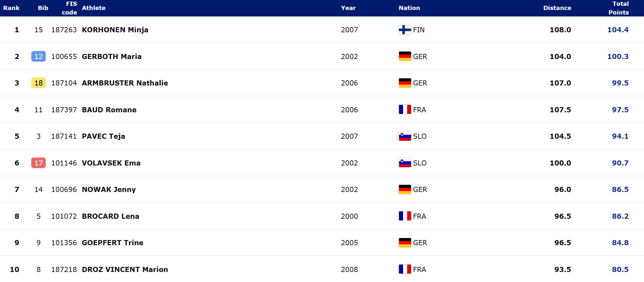This screenshot has height=282, width=644.
Task: Click the Finland flag icon for Korhonen
Action: pos(405,30)
